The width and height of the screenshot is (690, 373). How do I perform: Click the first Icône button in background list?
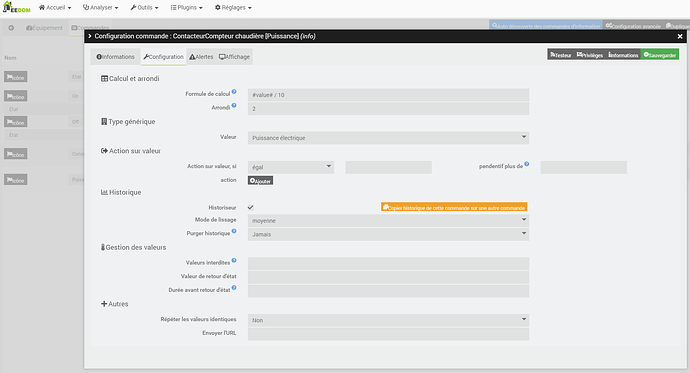tap(16, 77)
